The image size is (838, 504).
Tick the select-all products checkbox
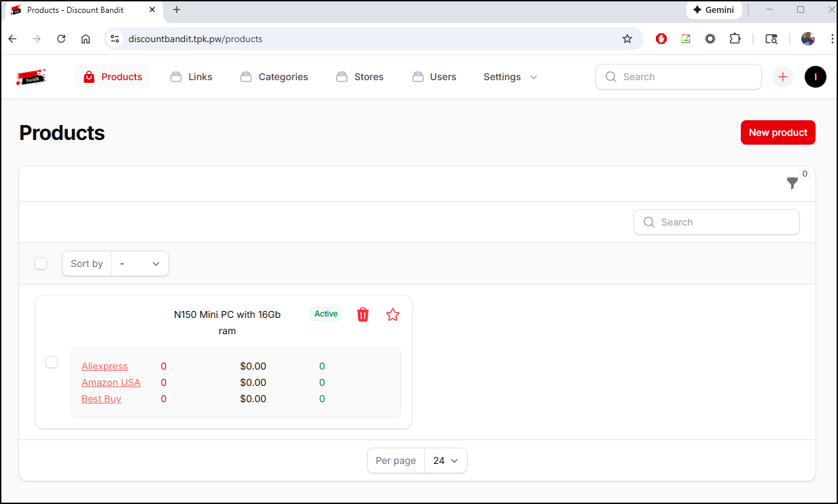click(x=41, y=264)
